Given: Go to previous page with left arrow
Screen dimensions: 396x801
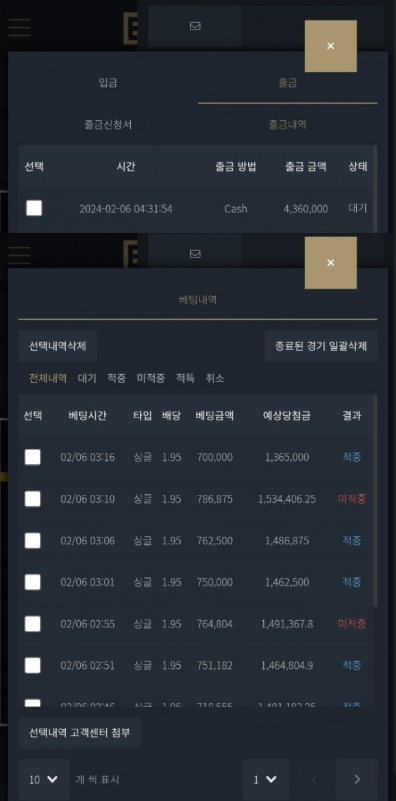Looking at the screenshot, I should click(315, 779).
